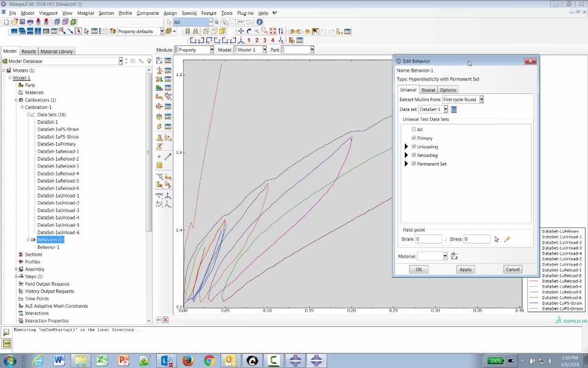Toggle the All checkbox in Uniaxial Test Data Sets

pos(414,129)
